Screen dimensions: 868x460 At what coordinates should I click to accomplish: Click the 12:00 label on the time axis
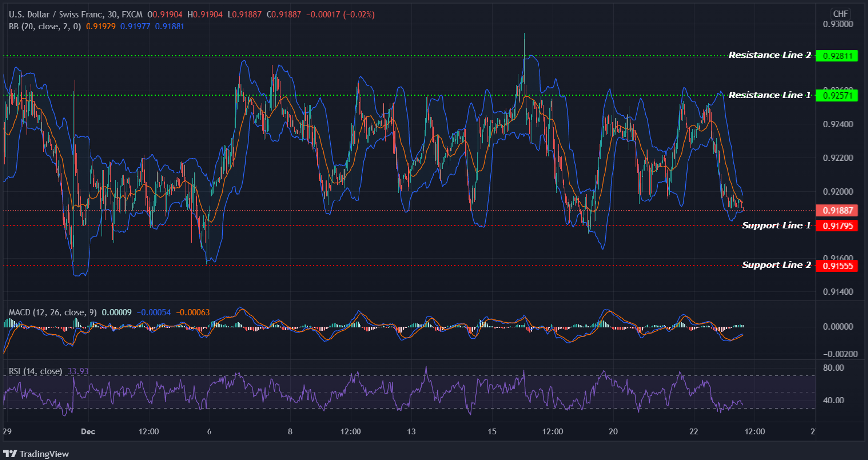click(x=149, y=431)
